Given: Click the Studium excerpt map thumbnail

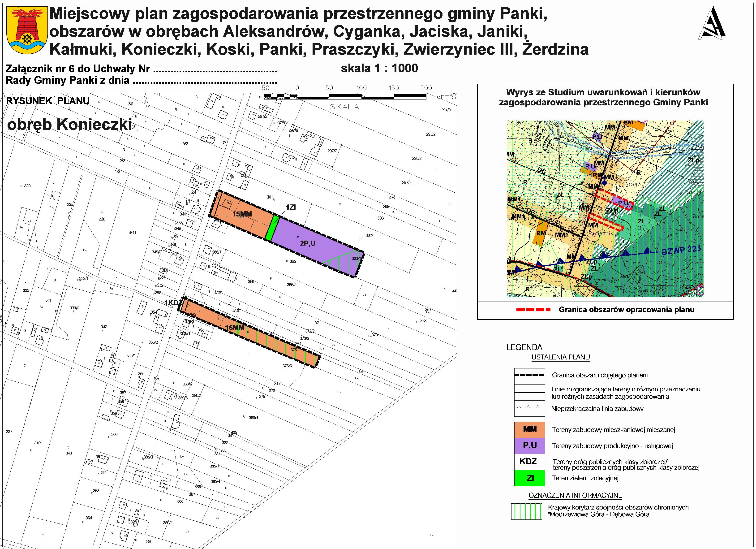Looking at the screenshot, I should point(605,208).
